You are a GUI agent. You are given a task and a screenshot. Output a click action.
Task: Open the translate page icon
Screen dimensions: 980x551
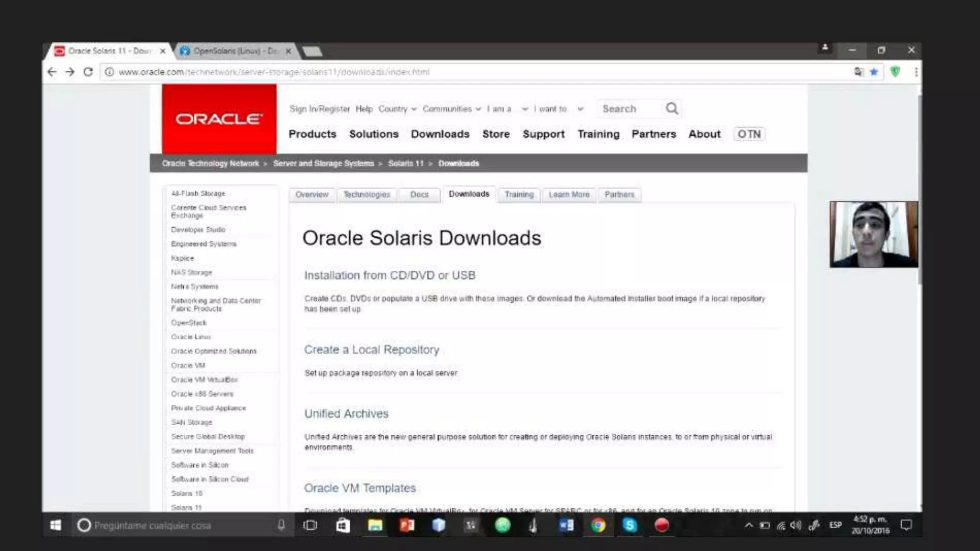[859, 72]
